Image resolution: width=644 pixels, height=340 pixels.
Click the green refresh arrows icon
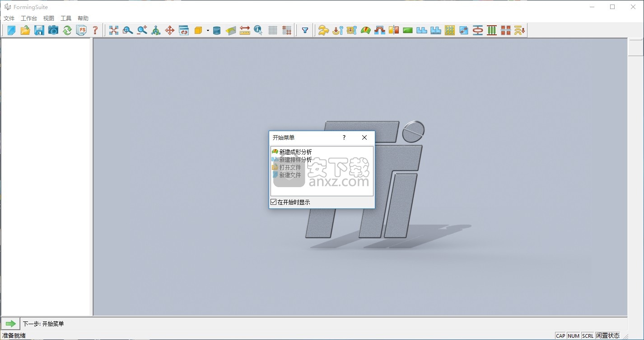[x=67, y=30]
